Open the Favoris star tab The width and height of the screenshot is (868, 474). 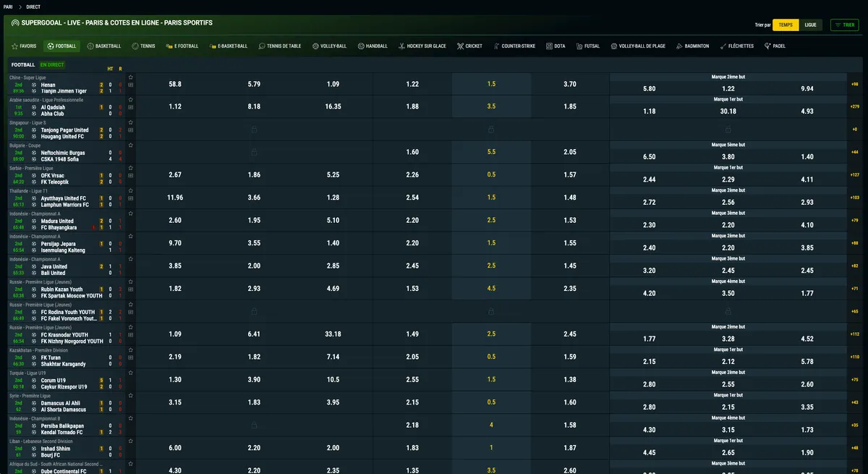(x=24, y=46)
